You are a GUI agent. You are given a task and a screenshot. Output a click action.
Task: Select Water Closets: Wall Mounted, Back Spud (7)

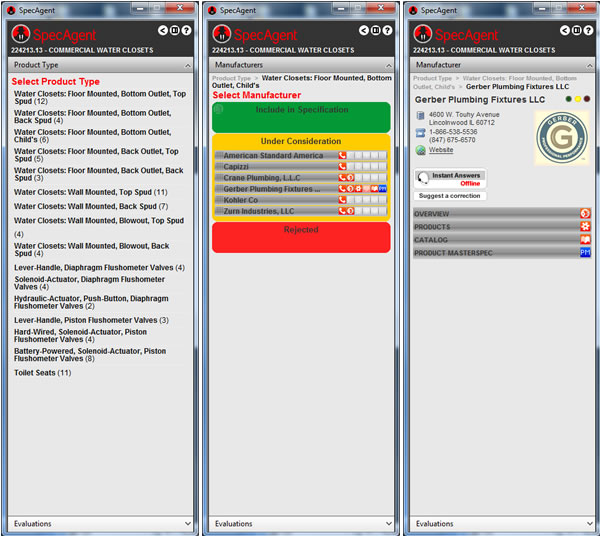[x=91, y=206]
